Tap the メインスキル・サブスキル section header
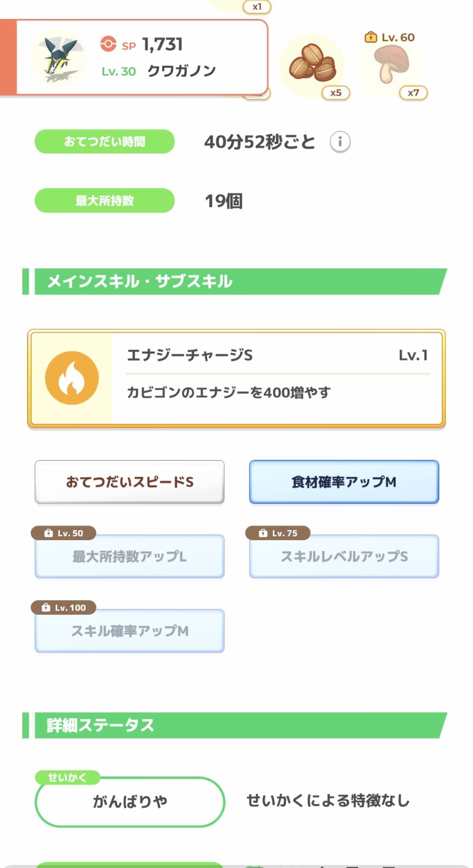The image size is (473, 868). tap(235, 281)
